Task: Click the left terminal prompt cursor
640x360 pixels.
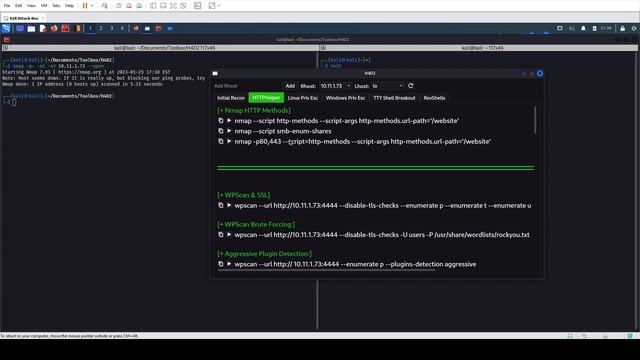Action: point(14,102)
